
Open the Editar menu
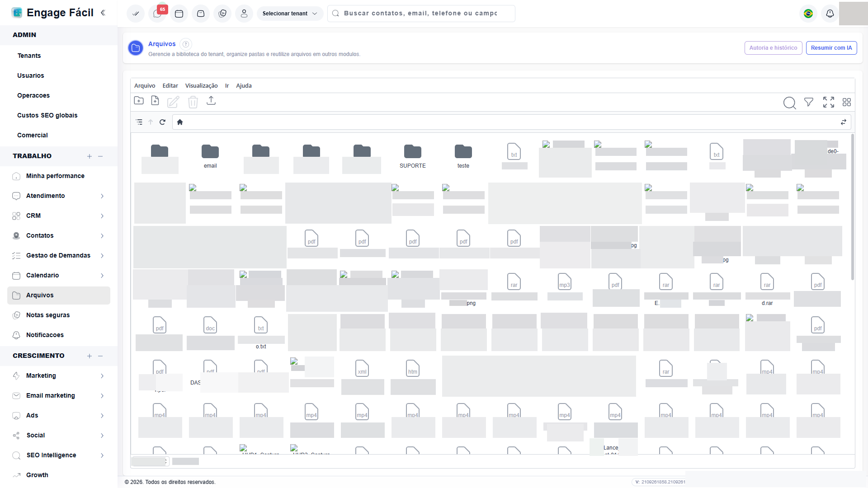click(x=170, y=86)
